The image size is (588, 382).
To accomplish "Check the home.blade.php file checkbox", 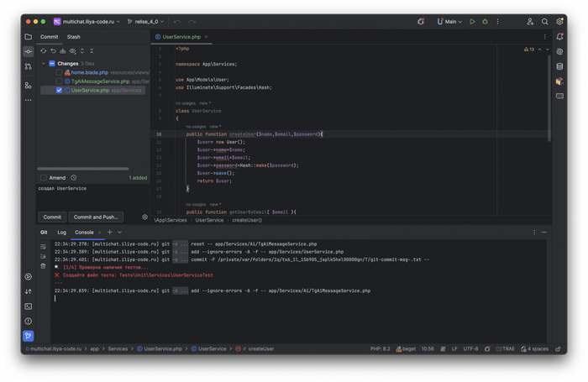I will tap(59, 73).
